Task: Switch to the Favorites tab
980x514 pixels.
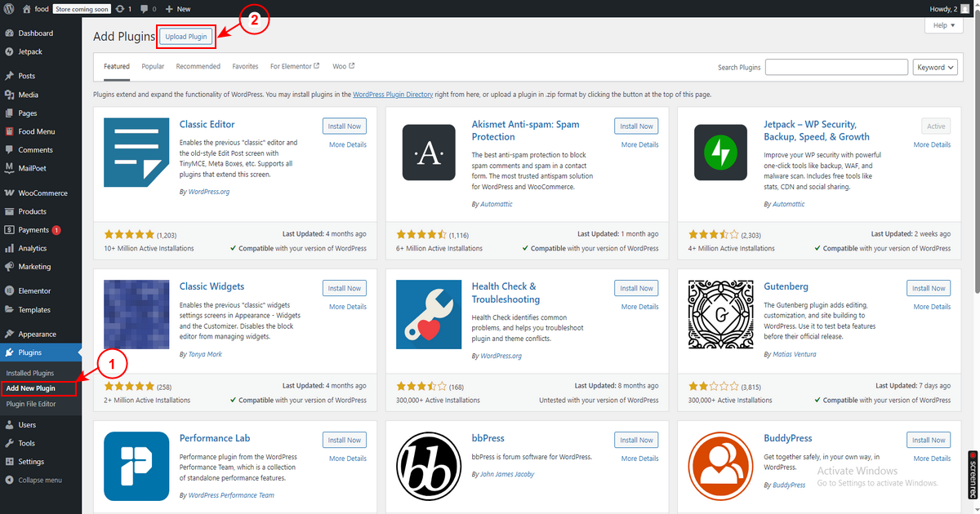Action: tap(245, 67)
